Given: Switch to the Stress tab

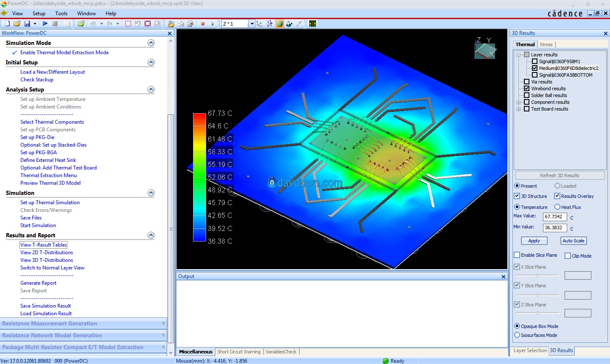Looking at the screenshot, I should [x=546, y=44].
